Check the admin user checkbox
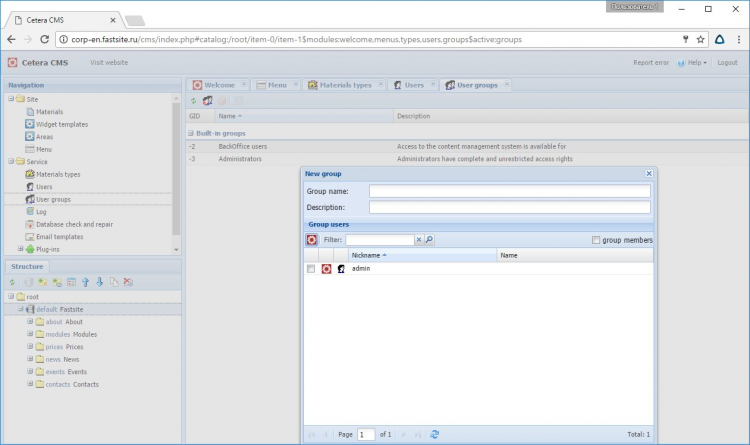Image resolution: width=750 pixels, height=445 pixels. tap(311, 269)
